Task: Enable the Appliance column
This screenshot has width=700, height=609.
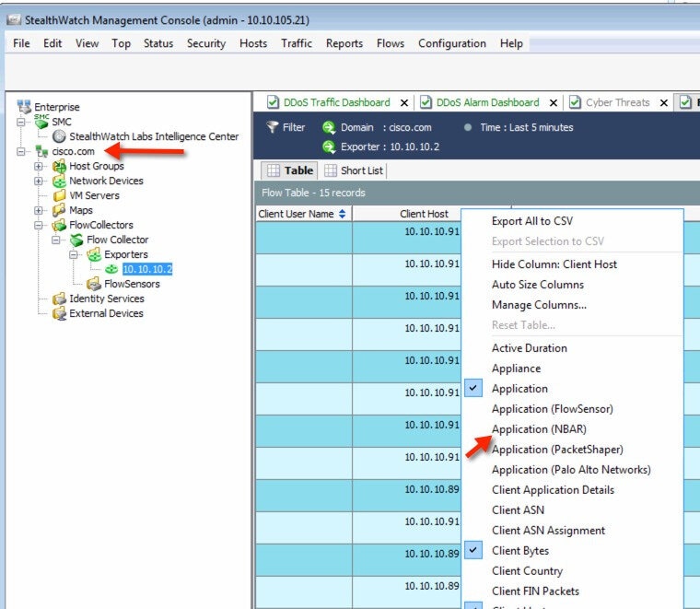Action: pyautogui.click(x=516, y=369)
